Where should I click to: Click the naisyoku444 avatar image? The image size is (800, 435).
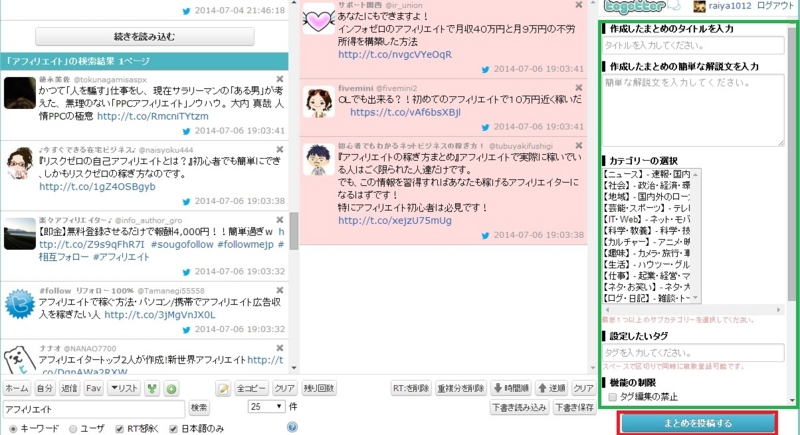[19, 163]
